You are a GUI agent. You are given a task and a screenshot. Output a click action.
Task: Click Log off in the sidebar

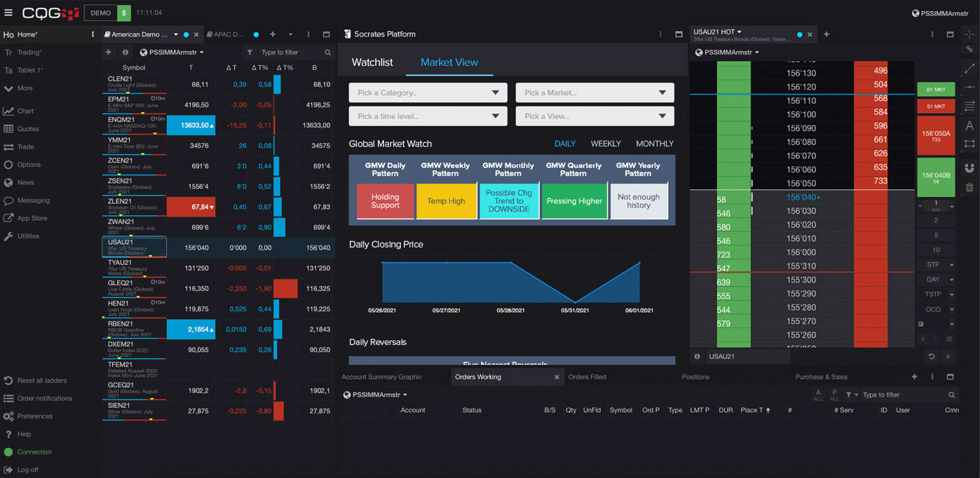tap(21, 470)
